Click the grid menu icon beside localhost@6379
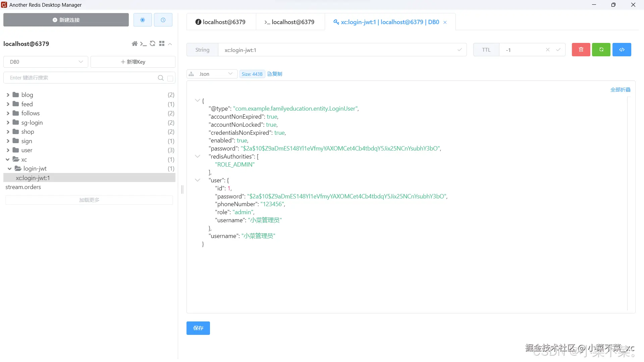 pyautogui.click(x=162, y=44)
